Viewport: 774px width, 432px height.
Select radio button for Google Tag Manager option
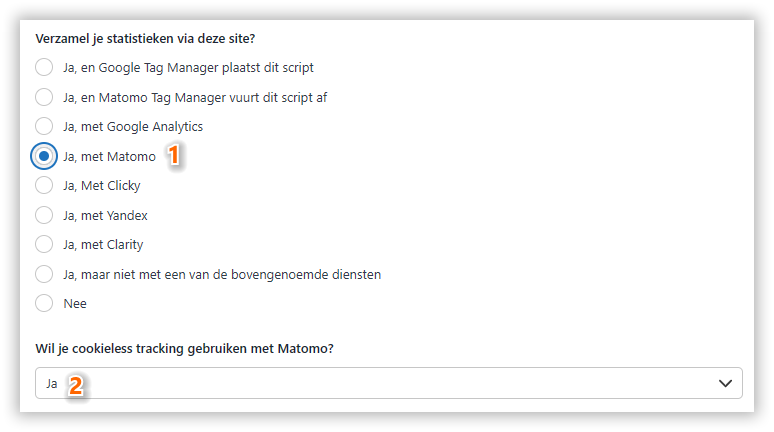44,68
